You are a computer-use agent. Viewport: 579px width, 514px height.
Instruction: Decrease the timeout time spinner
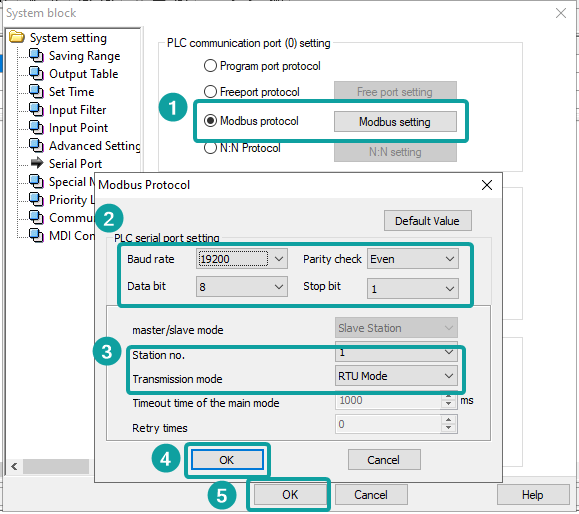[449, 404]
